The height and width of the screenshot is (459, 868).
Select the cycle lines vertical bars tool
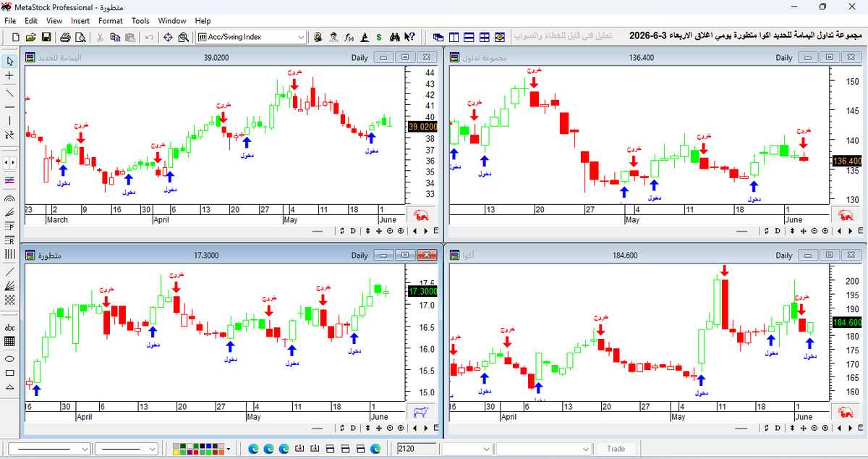[9, 254]
